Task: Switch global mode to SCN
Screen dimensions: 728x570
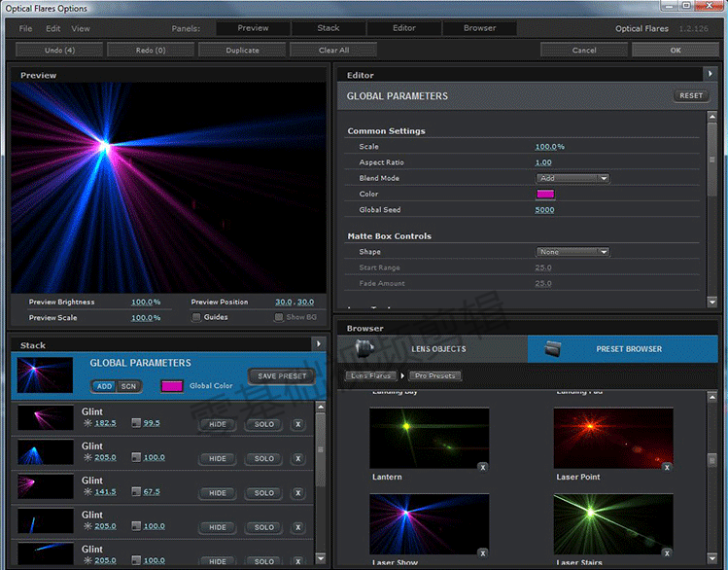Action: (x=128, y=386)
